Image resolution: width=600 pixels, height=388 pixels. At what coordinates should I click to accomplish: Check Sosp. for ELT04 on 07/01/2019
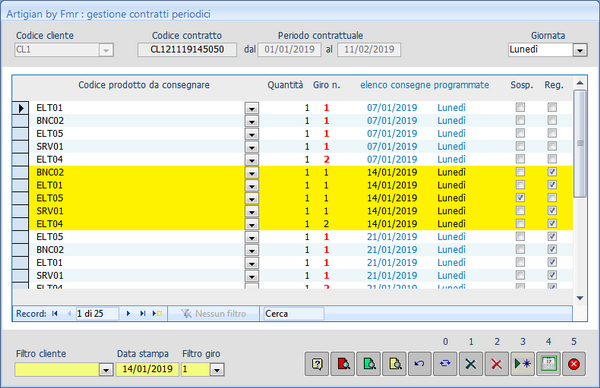(x=520, y=159)
